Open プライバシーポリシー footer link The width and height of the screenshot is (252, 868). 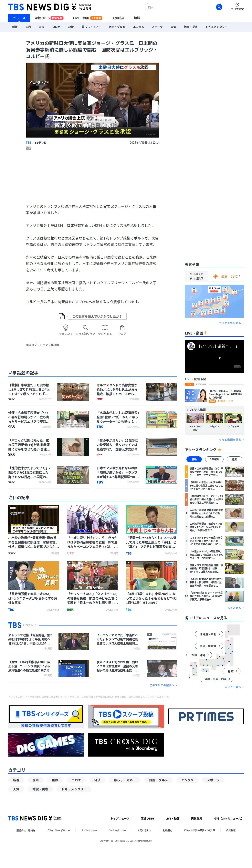(58, 830)
